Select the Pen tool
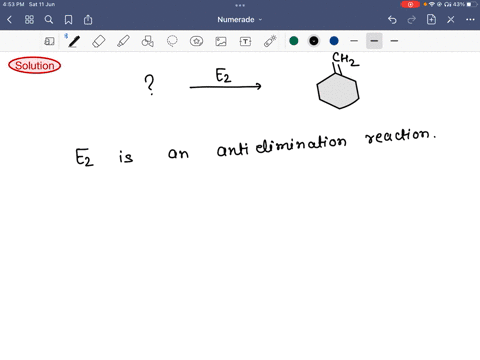This screenshot has width=480, height=360. pyautogui.click(x=74, y=41)
